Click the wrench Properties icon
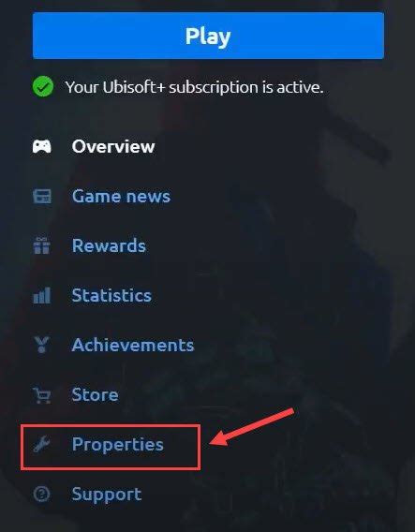The width and height of the screenshot is (415, 532). [x=42, y=445]
